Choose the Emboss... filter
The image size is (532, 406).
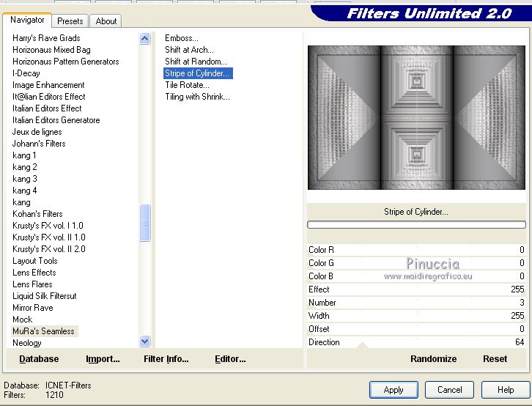(x=182, y=38)
